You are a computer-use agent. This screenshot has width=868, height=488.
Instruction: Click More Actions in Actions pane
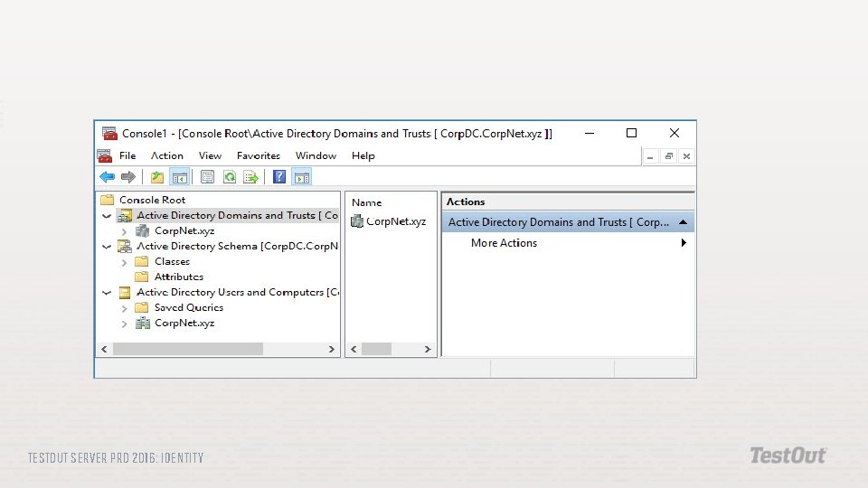pos(504,243)
